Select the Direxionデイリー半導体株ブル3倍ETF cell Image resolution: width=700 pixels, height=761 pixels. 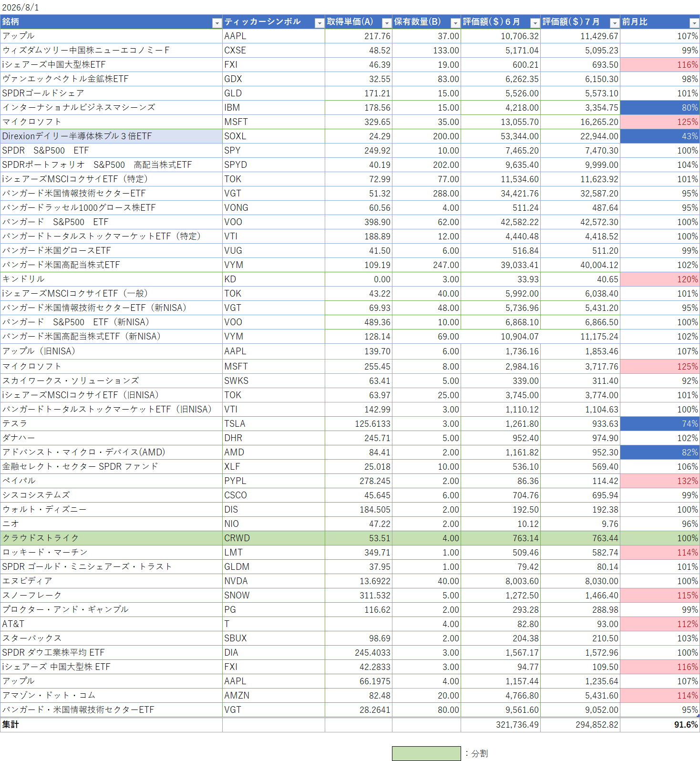(x=112, y=136)
